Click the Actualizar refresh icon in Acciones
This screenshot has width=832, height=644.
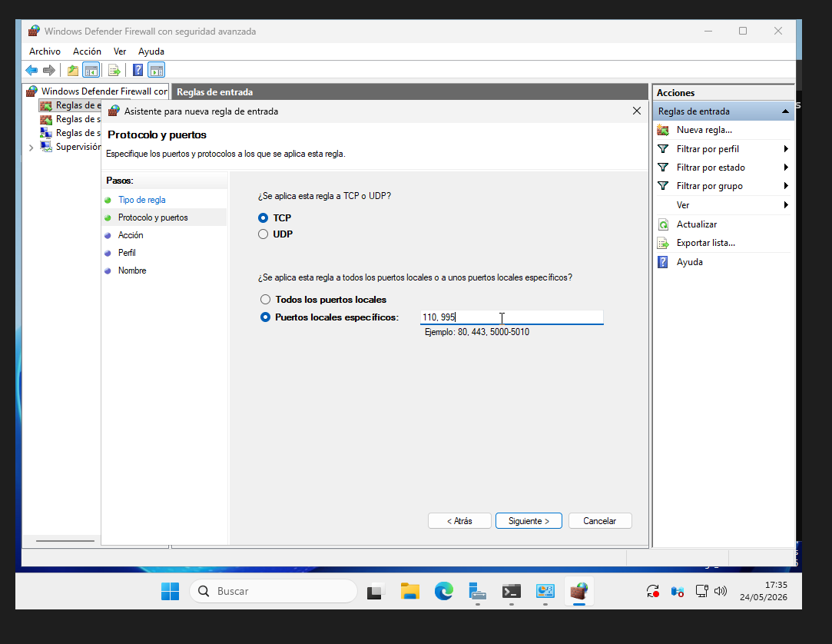point(663,224)
